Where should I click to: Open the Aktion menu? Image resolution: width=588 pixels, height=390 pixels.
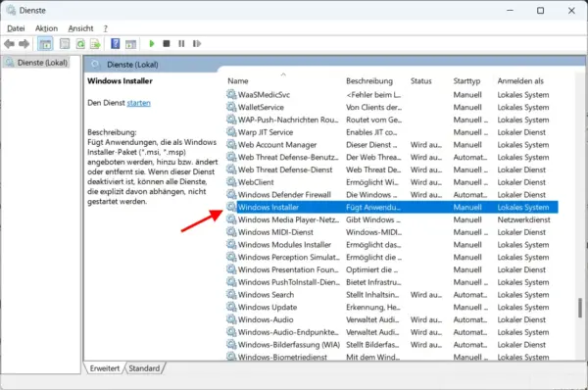[x=46, y=28]
